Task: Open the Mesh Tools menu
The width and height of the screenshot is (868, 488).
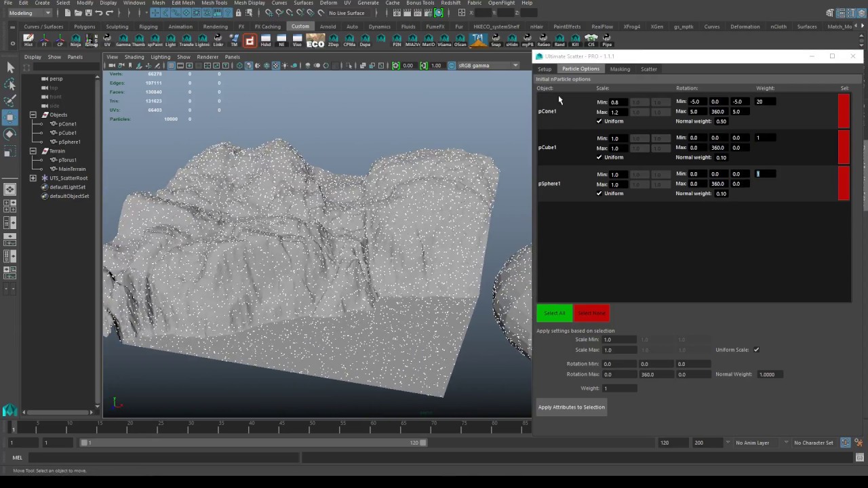Action: pyautogui.click(x=214, y=3)
